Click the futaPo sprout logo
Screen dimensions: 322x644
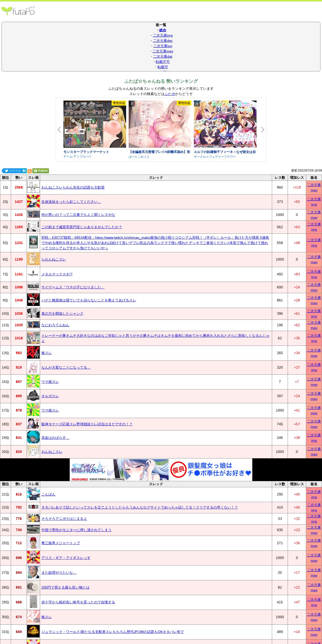click(x=18, y=11)
